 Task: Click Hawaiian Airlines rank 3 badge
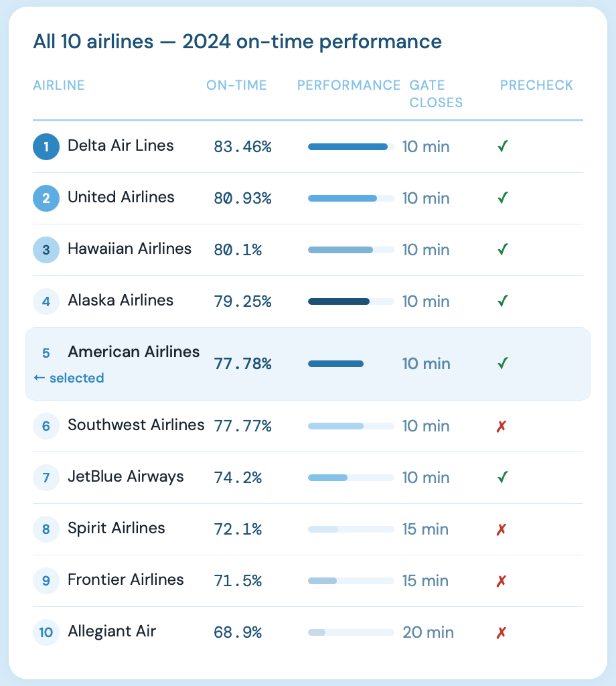pos(46,250)
